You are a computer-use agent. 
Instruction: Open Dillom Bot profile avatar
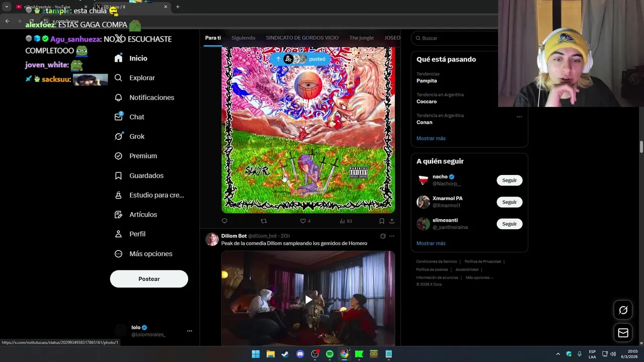coord(212,239)
